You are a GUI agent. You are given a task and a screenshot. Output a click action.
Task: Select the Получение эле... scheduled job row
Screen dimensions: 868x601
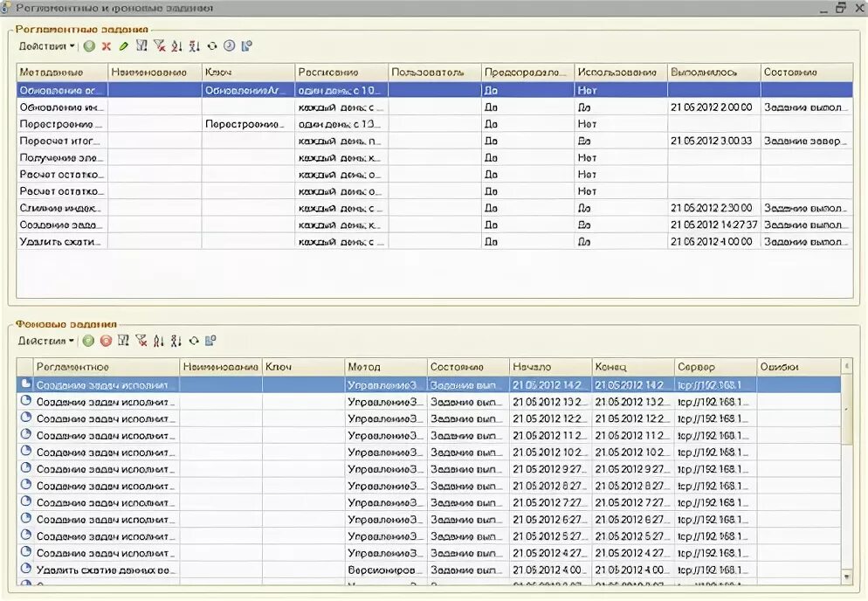435,158
